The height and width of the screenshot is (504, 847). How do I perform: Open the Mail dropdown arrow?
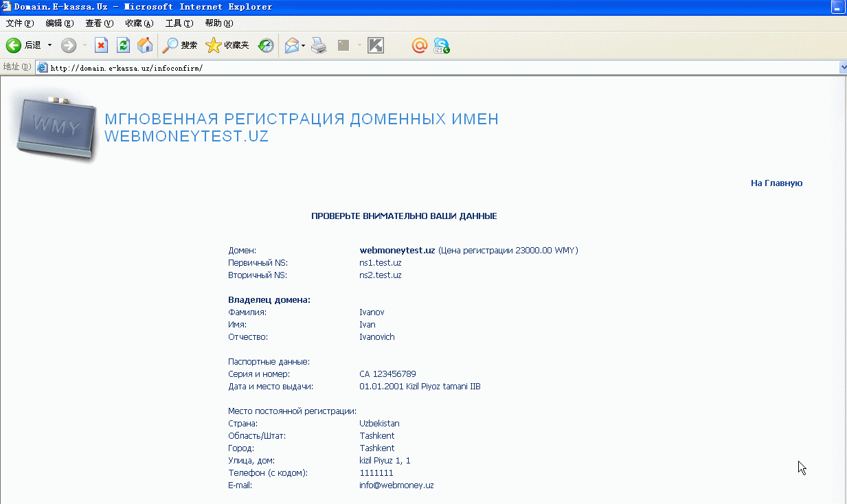304,45
